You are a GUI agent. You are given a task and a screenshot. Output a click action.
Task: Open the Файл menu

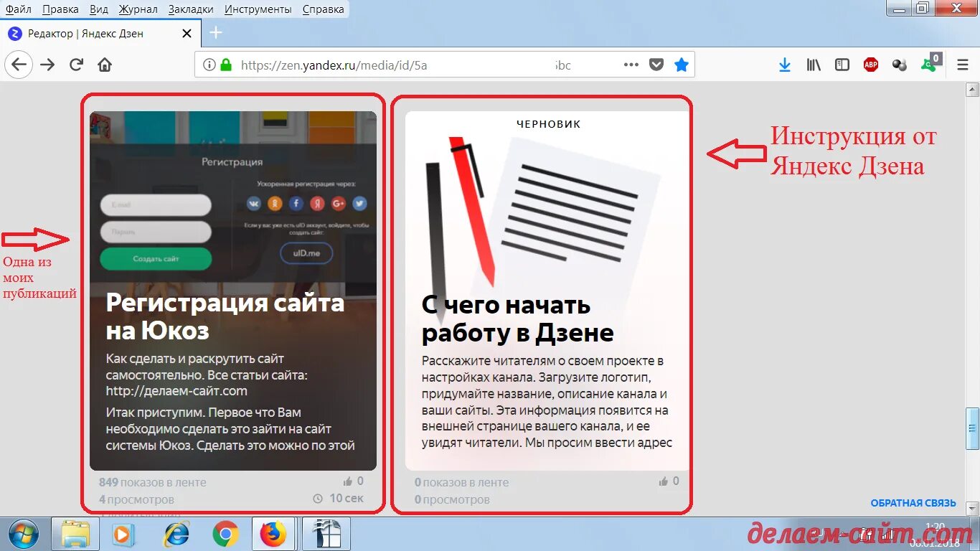[18, 9]
